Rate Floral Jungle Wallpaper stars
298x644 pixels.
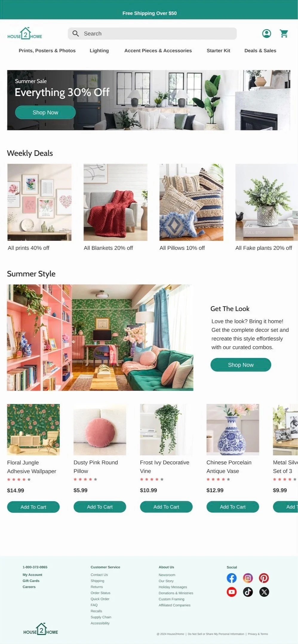[19, 480]
